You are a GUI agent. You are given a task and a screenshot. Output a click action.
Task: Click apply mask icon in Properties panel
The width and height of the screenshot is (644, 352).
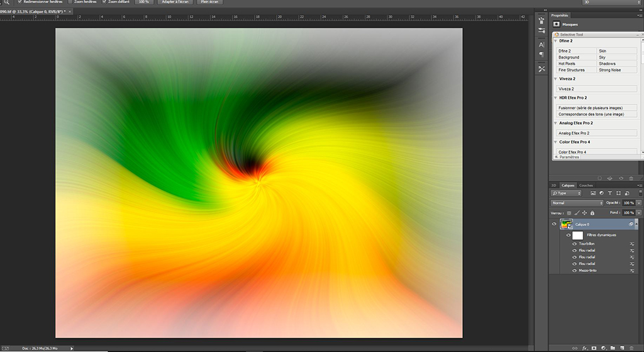pyautogui.click(x=610, y=178)
